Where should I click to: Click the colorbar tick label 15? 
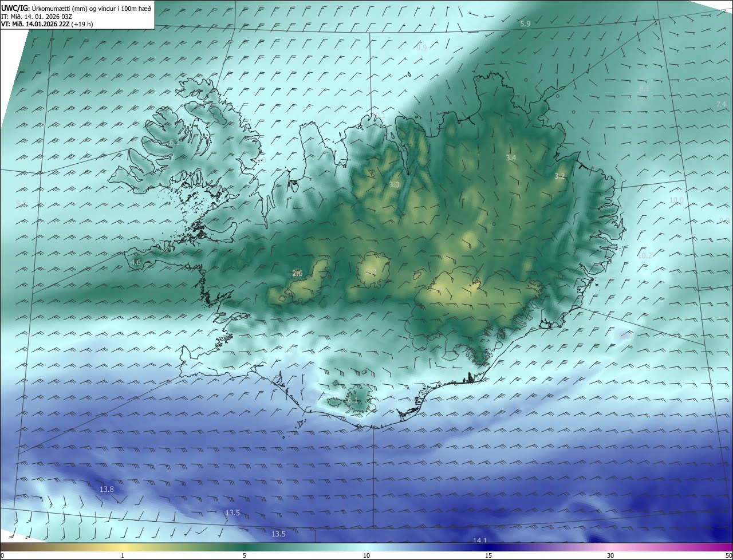(x=488, y=555)
